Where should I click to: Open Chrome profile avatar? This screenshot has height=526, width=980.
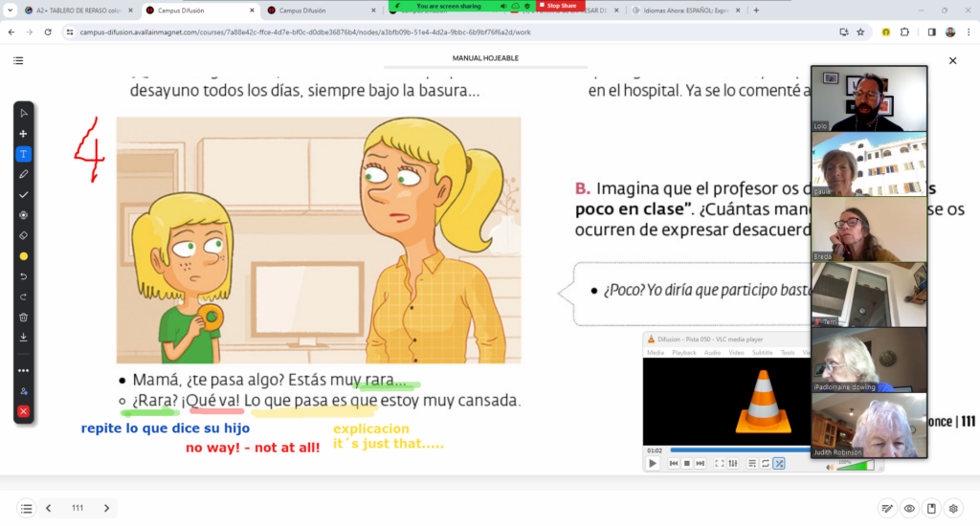(950, 32)
